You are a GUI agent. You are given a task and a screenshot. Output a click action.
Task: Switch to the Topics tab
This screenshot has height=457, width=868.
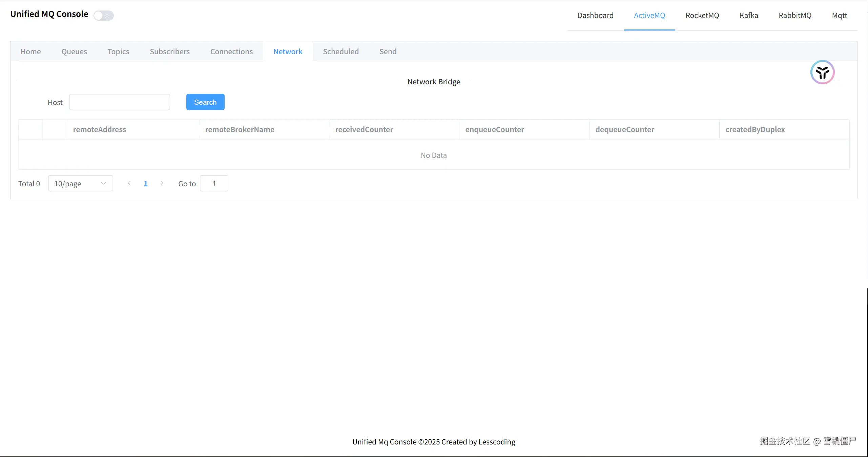[x=118, y=51]
